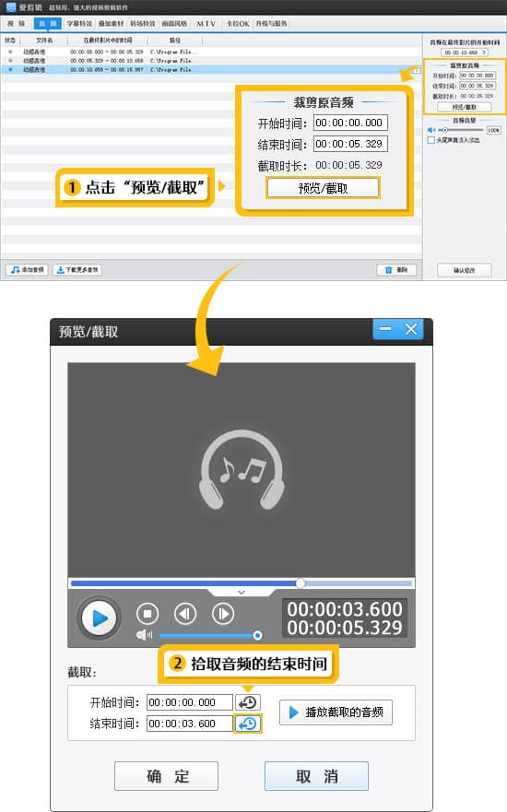Switch to the 画面风格 tab
The width and height of the screenshot is (507, 812).
point(174,24)
